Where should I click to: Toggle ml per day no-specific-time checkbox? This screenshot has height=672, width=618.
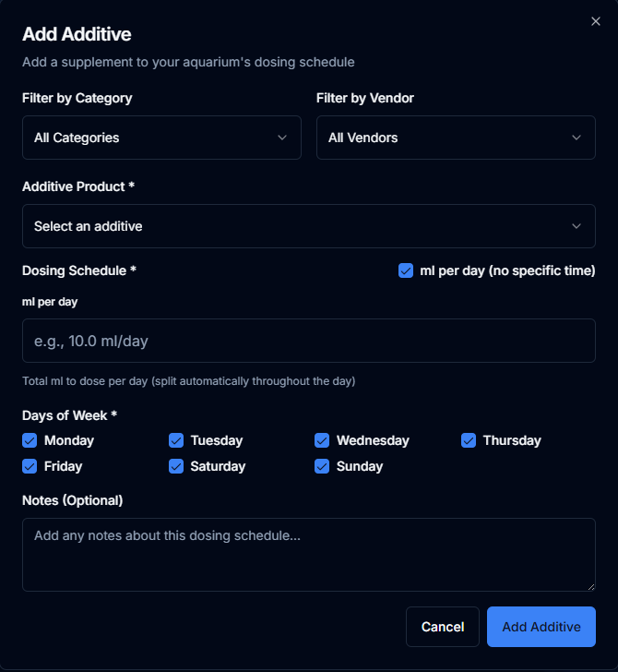[406, 270]
